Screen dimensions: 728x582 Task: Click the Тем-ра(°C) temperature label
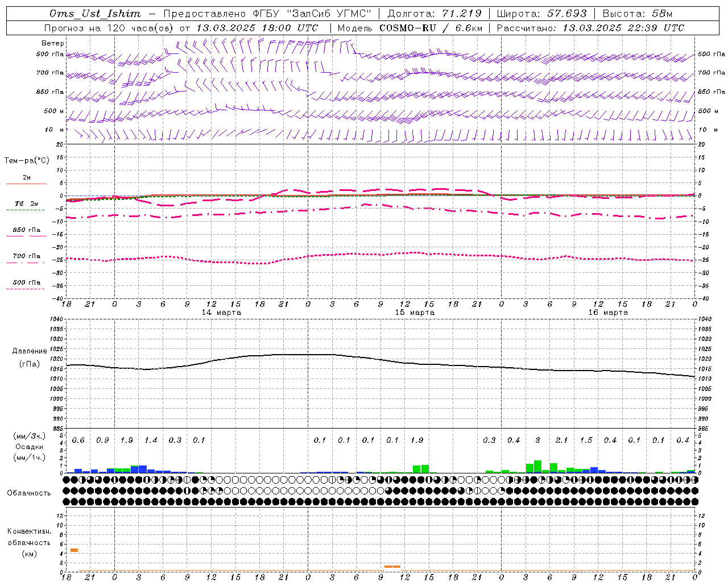27,161
